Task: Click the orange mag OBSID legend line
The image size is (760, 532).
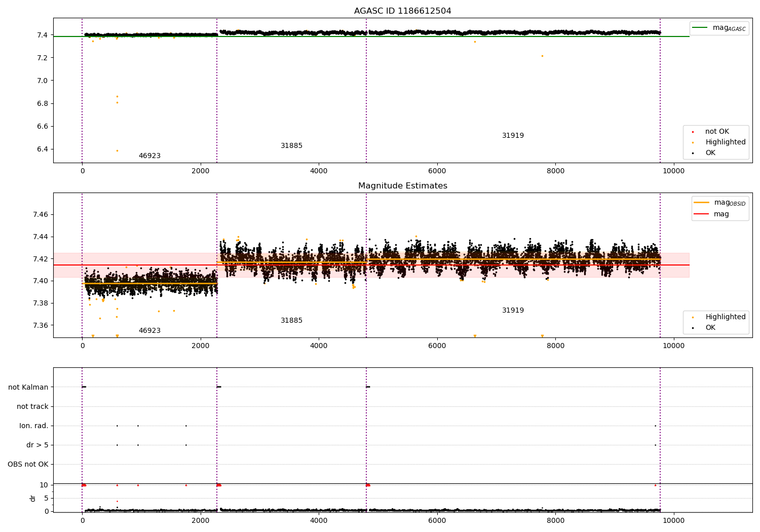Action: pyautogui.click(x=701, y=203)
